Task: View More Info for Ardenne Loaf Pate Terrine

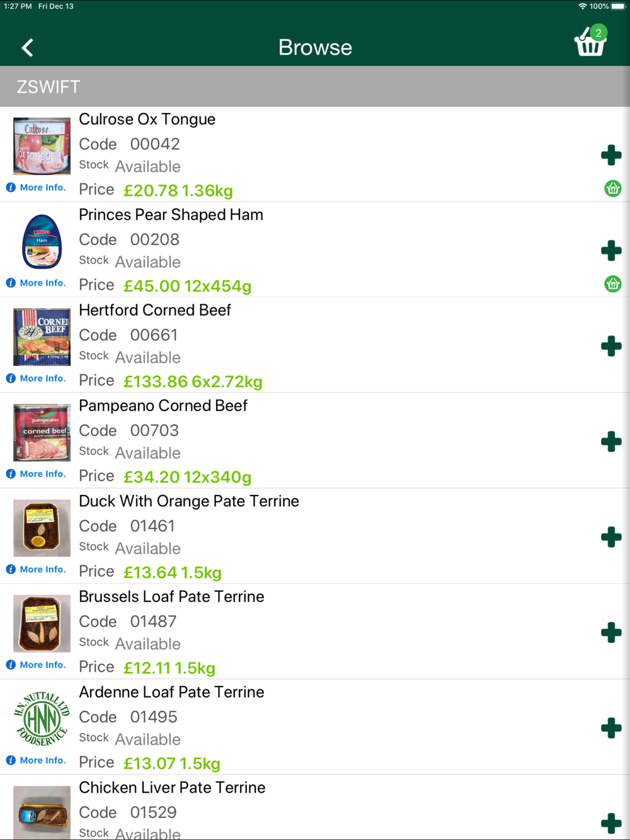Action: coord(36,761)
